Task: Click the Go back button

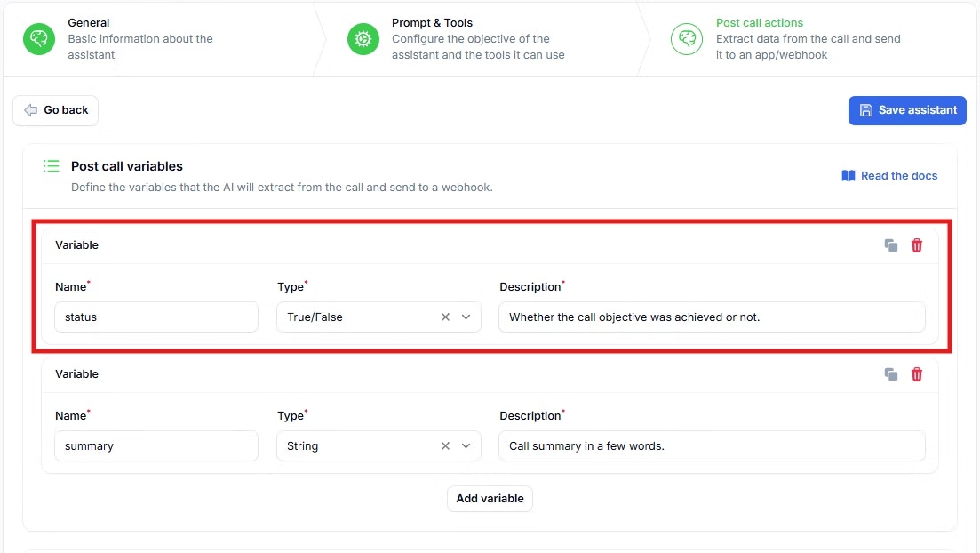Action: (x=55, y=109)
